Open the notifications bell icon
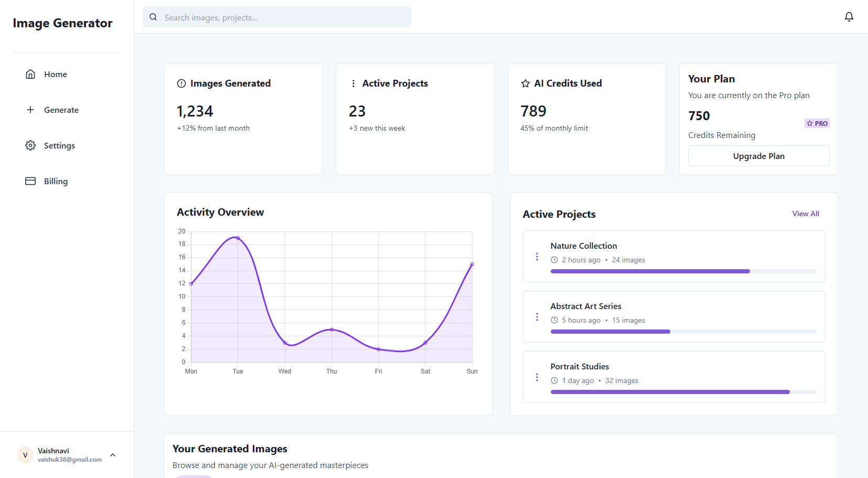Screen dimensions: 868x478 pos(849,17)
